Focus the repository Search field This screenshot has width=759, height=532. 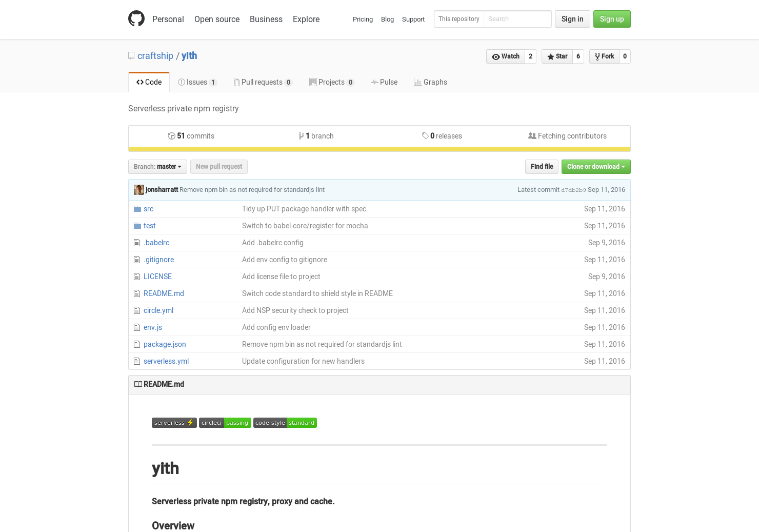(517, 19)
